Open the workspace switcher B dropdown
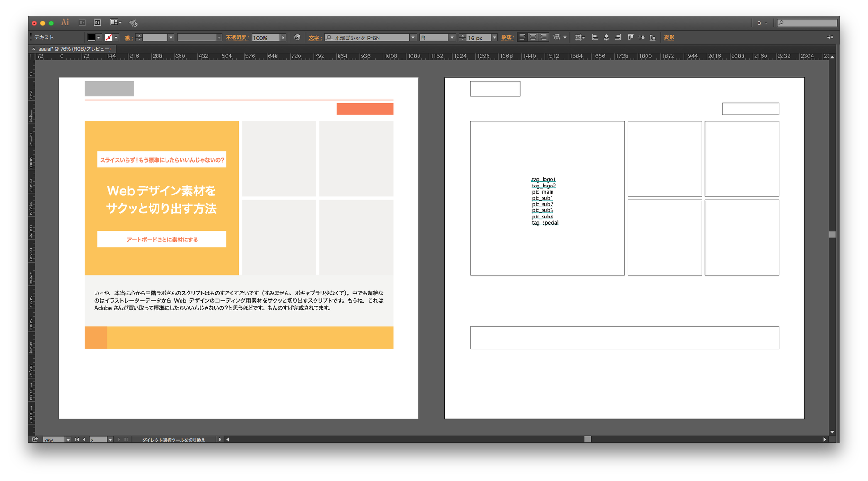Image resolution: width=868 pixels, height=481 pixels. click(762, 23)
